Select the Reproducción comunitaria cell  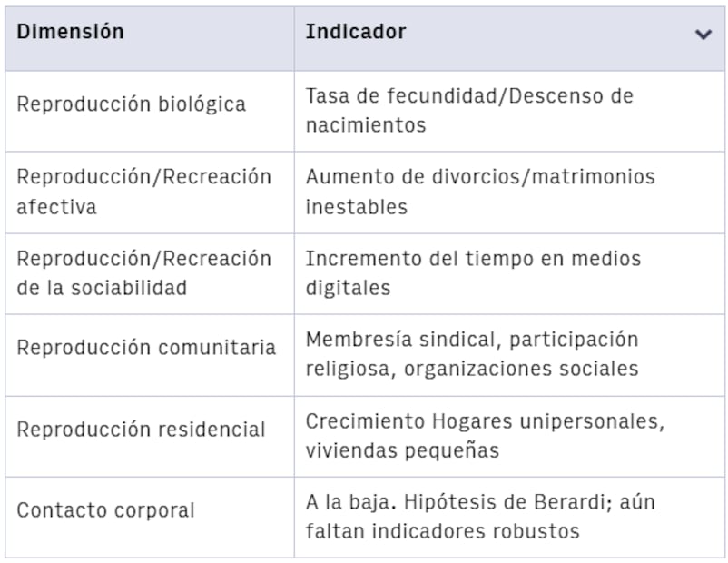[150, 355]
